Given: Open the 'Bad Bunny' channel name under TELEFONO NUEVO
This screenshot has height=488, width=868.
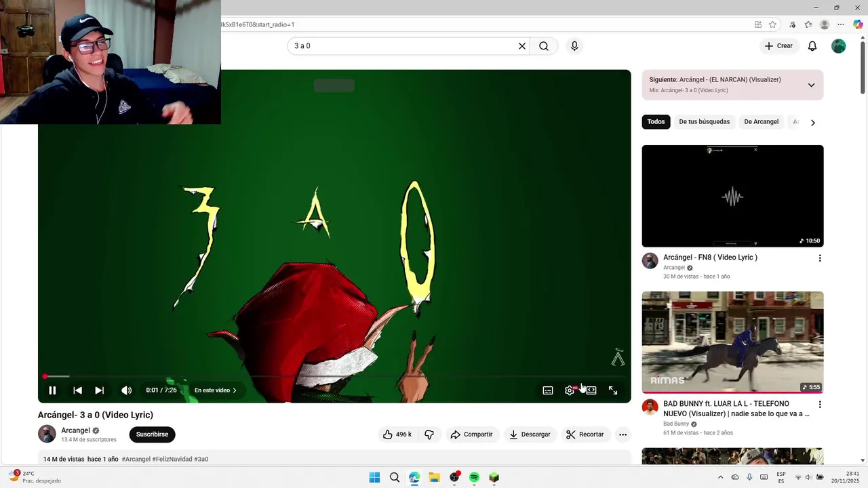Looking at the screenshot, I should (x=676, y=424).
